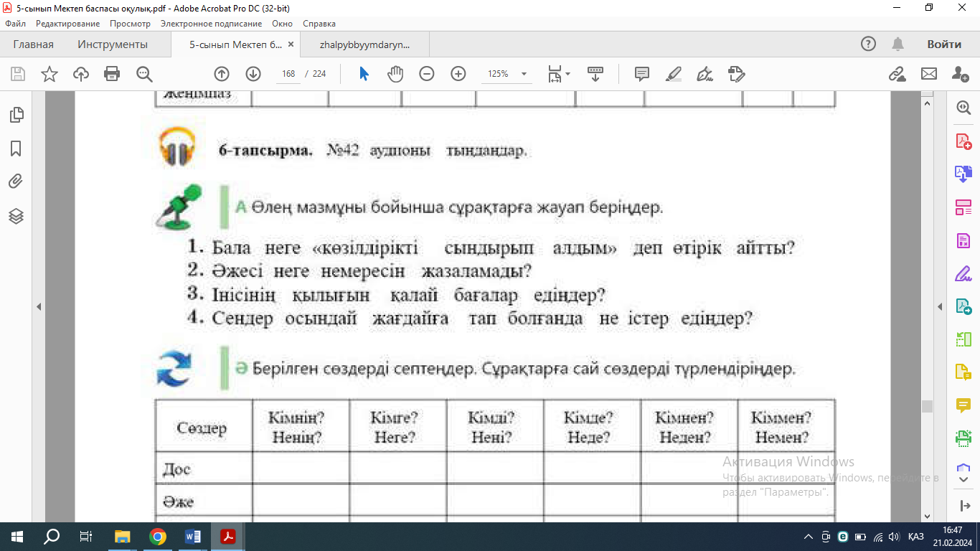Star the document as favorite
This screenshot has height=551, width=980.
(x=50, y=74)
